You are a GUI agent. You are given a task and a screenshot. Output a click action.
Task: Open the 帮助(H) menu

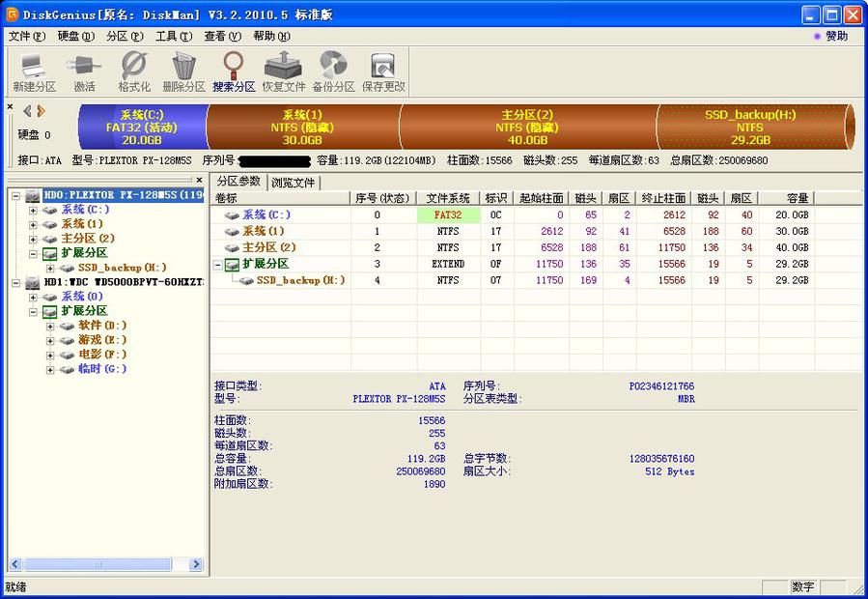click(271, 36)
